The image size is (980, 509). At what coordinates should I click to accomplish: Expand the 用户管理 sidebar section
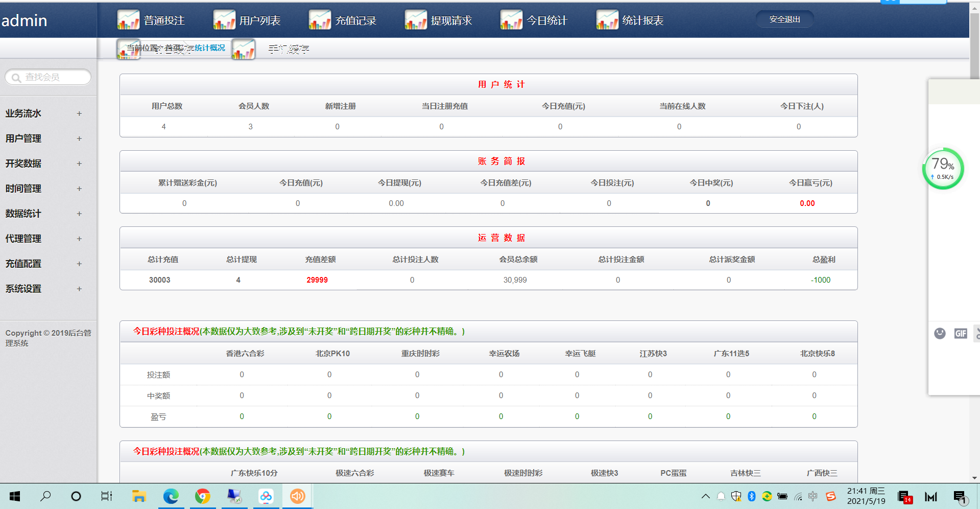coord(79,138)
